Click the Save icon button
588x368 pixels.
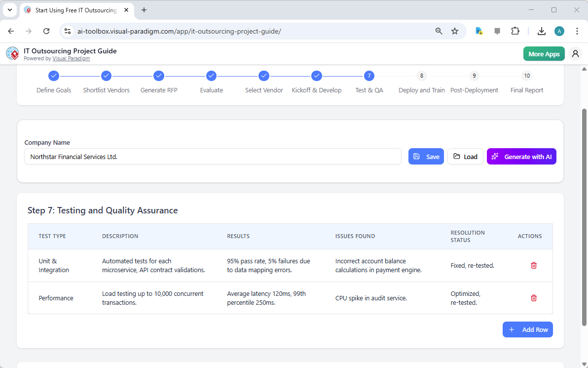(x=416, y=156)
